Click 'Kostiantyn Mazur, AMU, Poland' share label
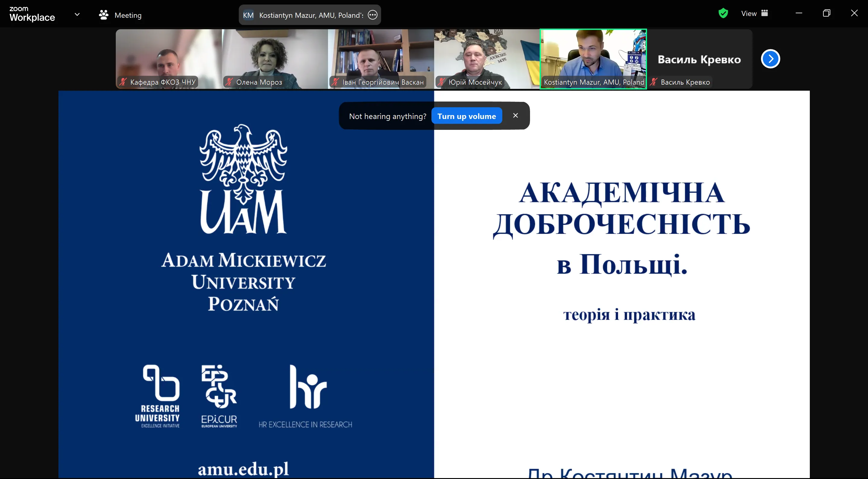Viewport: 868px width, 479px height. tap(311, 15)
